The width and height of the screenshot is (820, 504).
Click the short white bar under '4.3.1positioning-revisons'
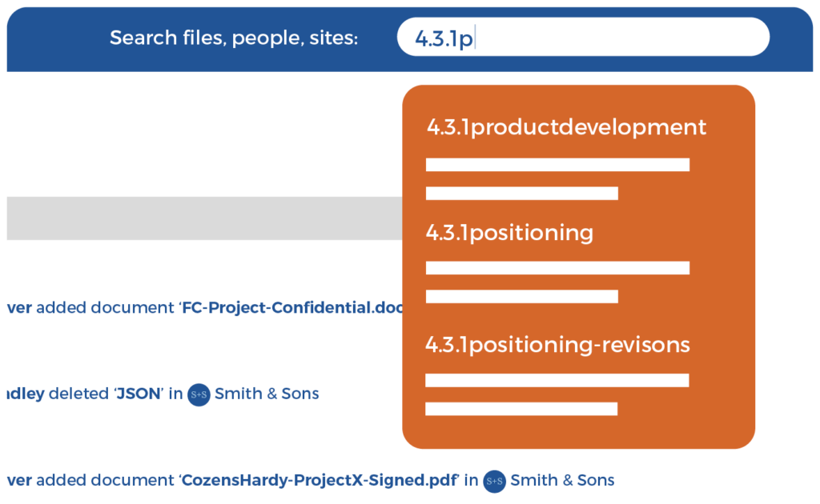pyautogui.click(x=521, y=409)
